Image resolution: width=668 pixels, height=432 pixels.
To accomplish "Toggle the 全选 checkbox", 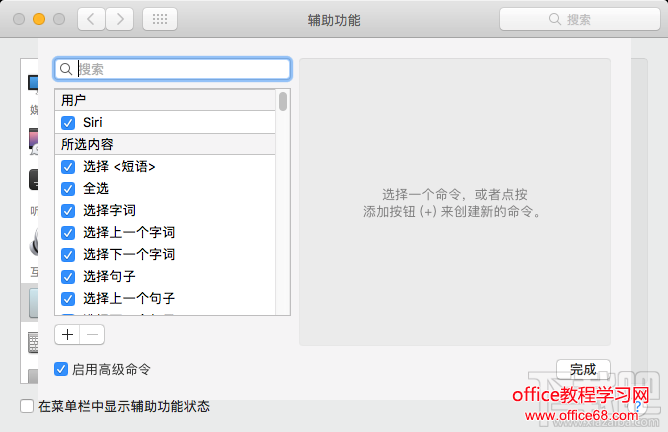I will click(x=68, y=189).
